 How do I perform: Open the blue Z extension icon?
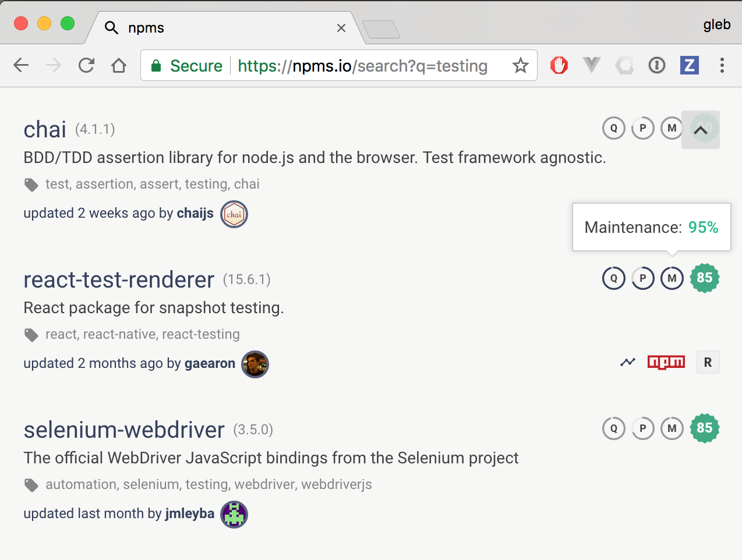[x=690, y=65]
